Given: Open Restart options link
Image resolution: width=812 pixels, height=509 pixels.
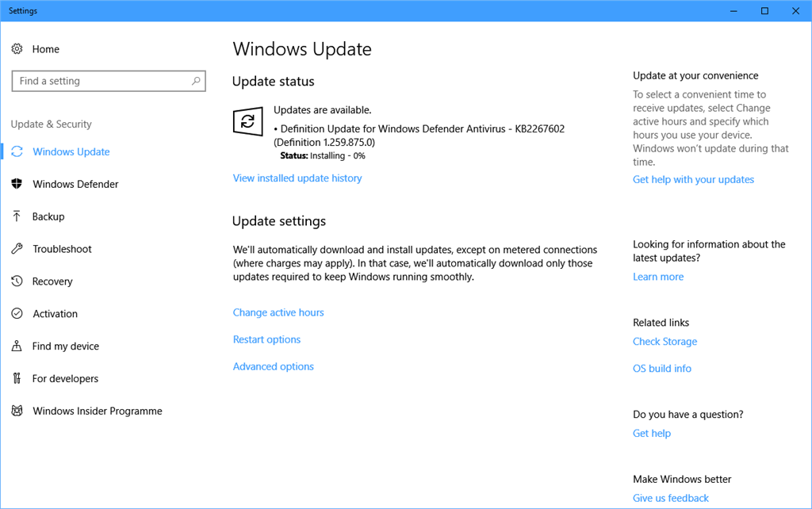Looking at the screenshot, I should point(266,339).
